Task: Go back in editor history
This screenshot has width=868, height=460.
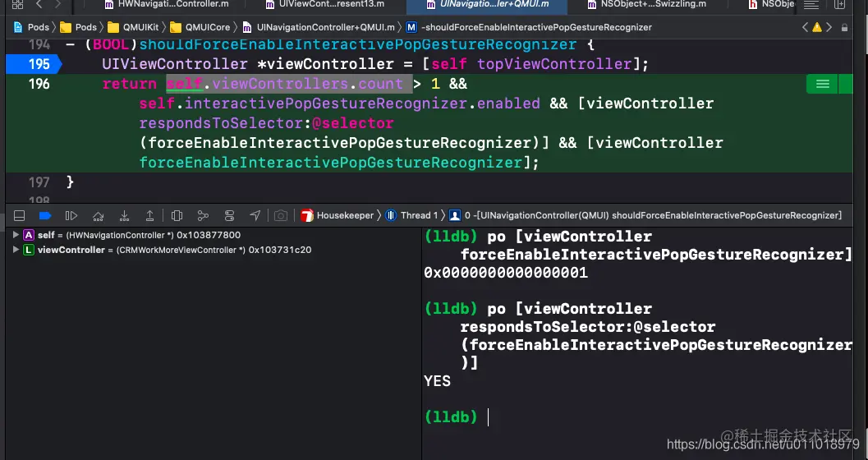Action: coord(39,4)
